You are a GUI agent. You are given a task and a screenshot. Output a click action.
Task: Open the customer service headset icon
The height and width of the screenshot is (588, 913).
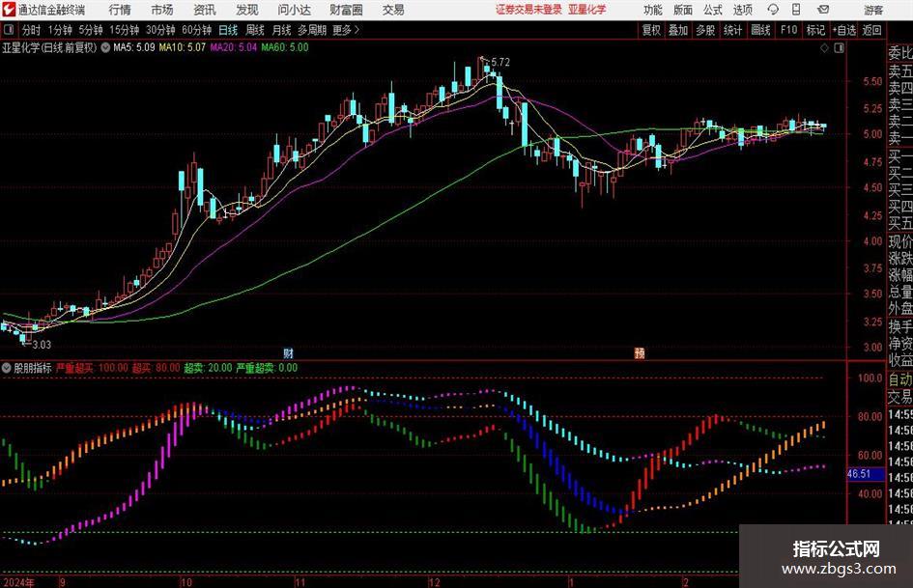click(773, 10)
